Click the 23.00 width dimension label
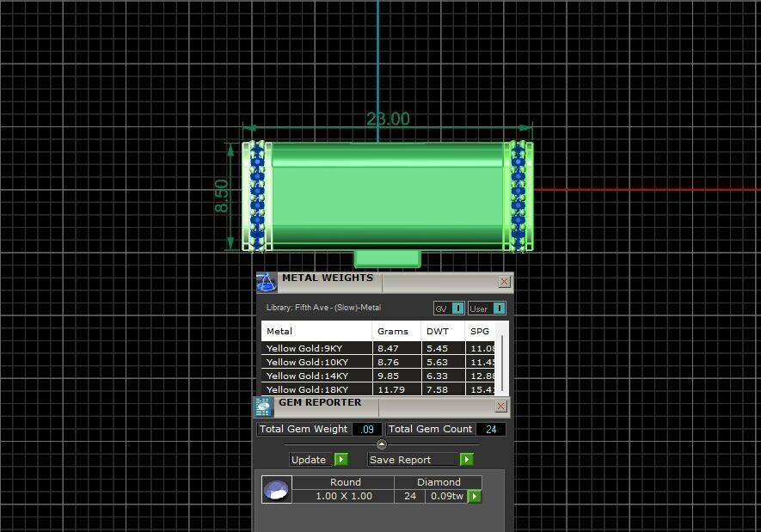The height and width of the screenshot is (532, 761). coord(388,119)
